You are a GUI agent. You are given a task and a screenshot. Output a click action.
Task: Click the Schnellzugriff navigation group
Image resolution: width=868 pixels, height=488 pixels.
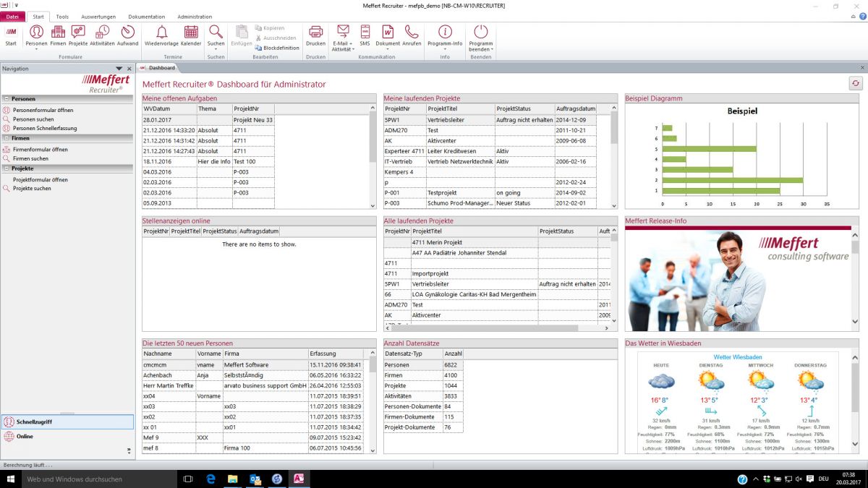(x=67, y=422)
